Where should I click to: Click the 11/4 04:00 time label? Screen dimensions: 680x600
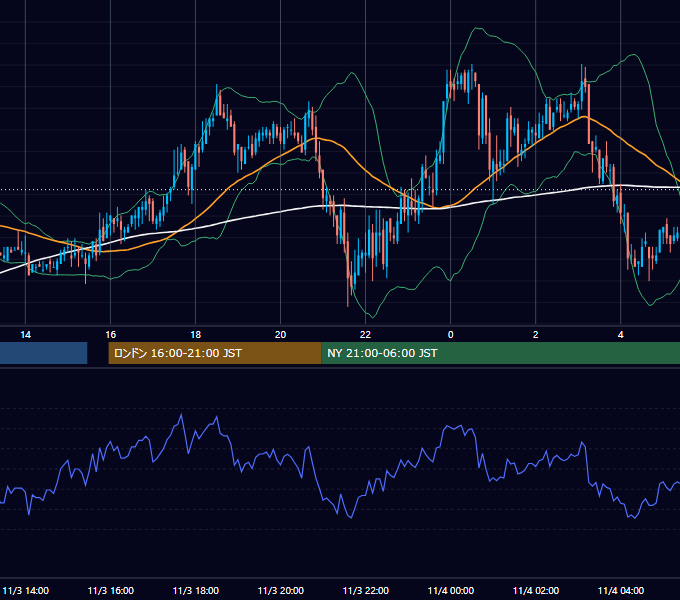pos(621,590)
